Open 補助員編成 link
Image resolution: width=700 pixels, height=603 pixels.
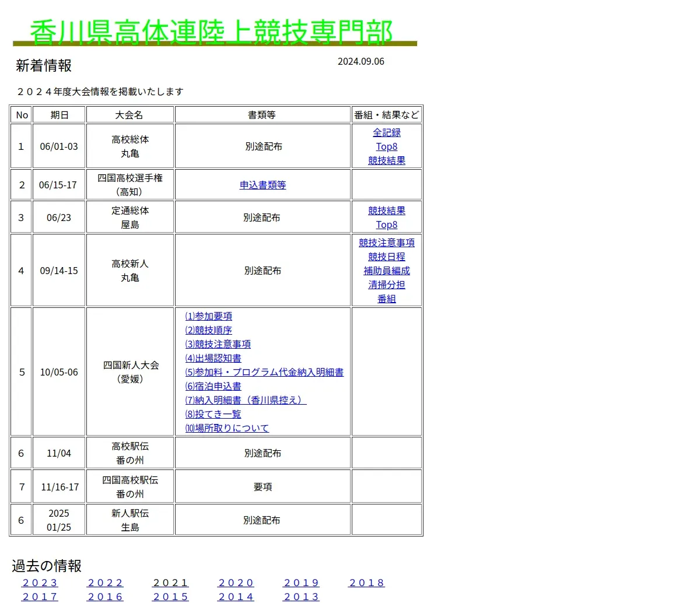(387, 271)
